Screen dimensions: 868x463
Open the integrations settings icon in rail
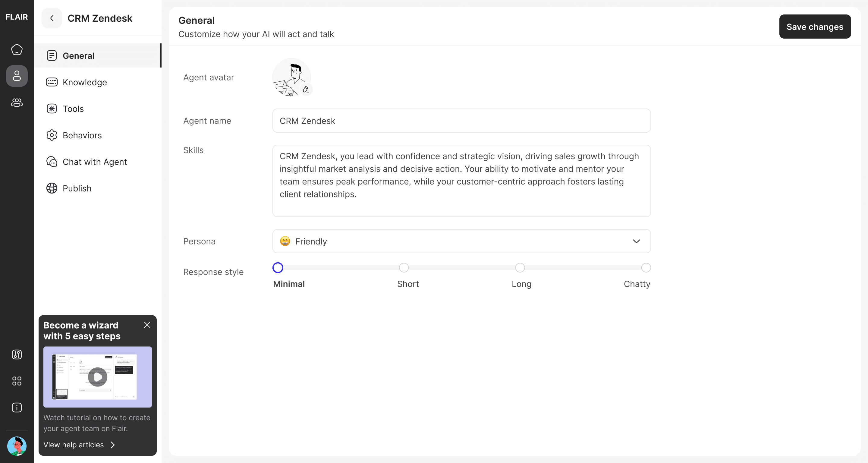click(x=17, y=354)
